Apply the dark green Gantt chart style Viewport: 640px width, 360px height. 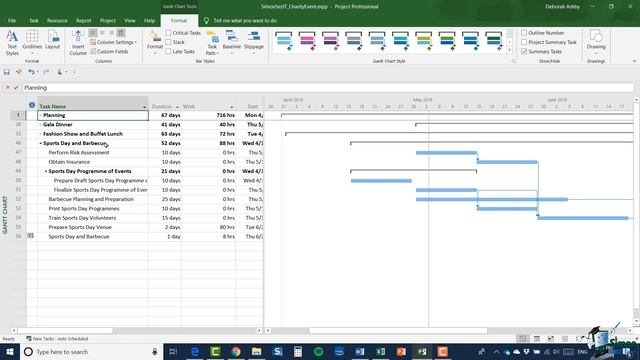(x=493, y=41)
